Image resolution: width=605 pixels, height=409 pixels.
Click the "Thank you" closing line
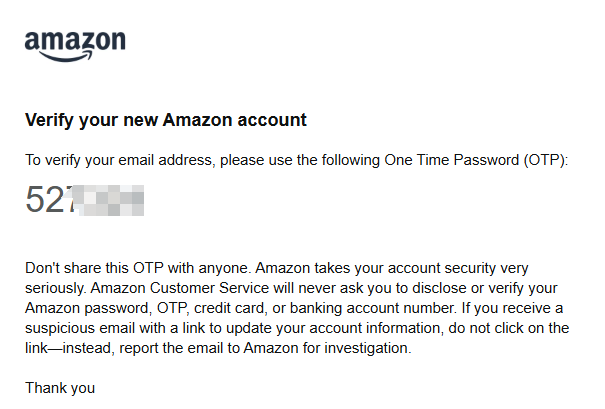60,388
